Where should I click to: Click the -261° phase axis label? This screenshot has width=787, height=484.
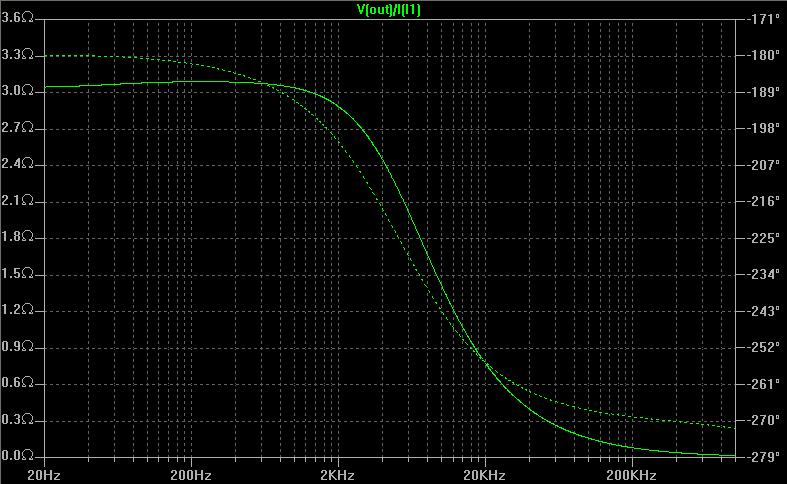tap(764, 384)
